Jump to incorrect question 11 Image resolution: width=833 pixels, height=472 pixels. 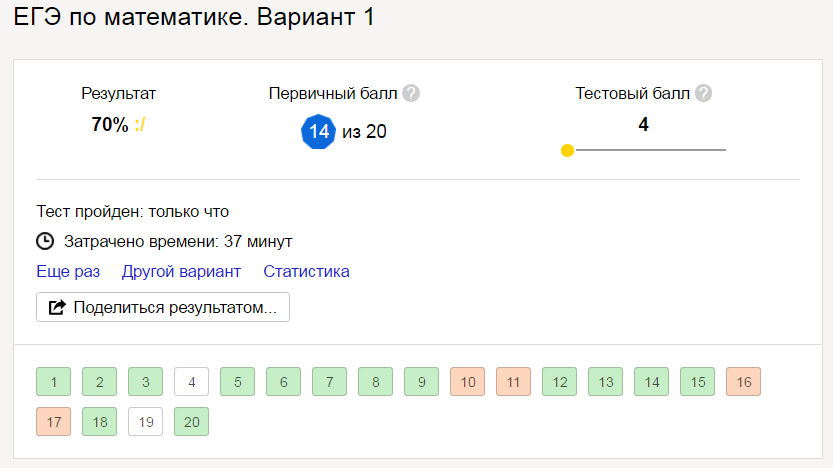click(513, 381)
